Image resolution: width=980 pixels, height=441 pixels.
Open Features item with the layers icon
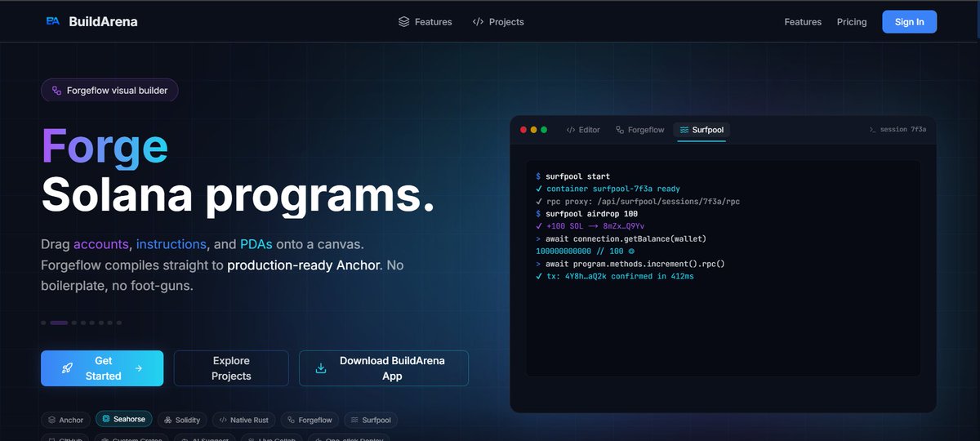tap(425, 22)
